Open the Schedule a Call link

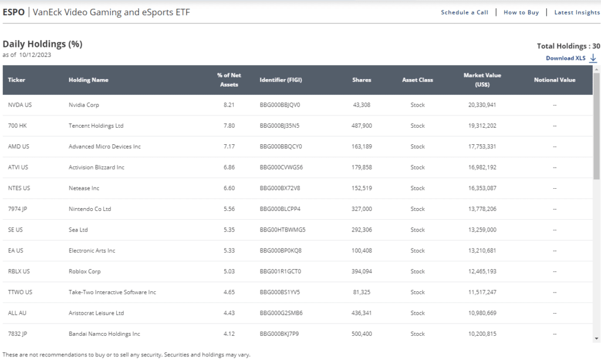(465, 12)
